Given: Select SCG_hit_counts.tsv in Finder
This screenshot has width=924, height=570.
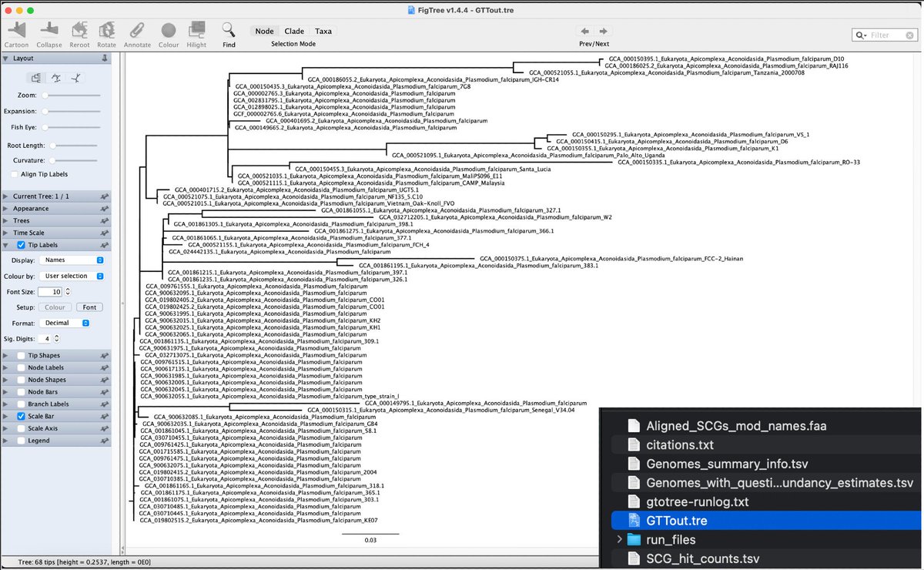Looking at the screenshot, I should 703,558.
